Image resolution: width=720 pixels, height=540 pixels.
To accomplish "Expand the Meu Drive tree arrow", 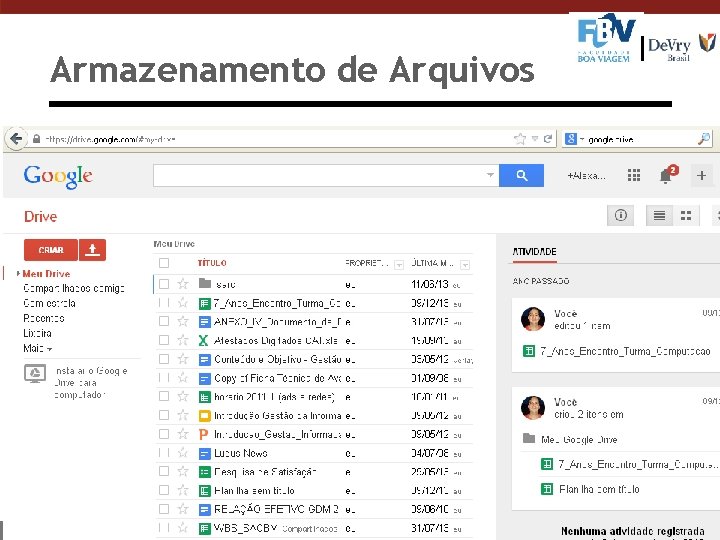I will click(18, 273).
